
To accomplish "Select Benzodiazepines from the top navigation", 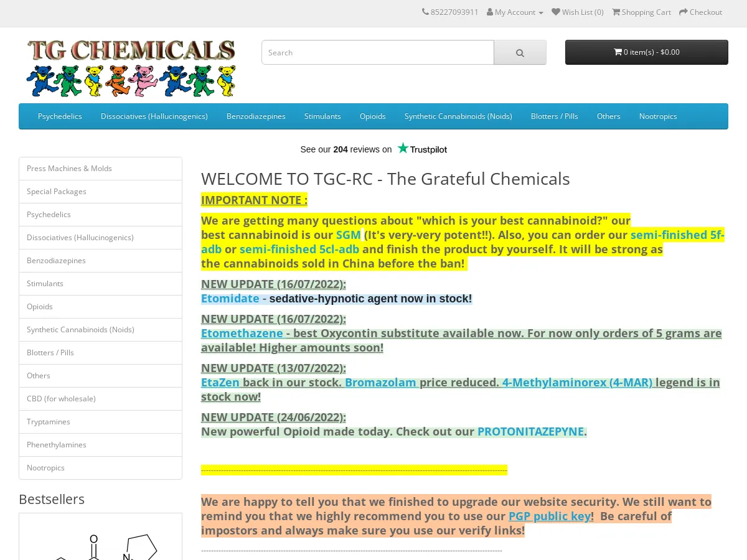I will 256,116.
